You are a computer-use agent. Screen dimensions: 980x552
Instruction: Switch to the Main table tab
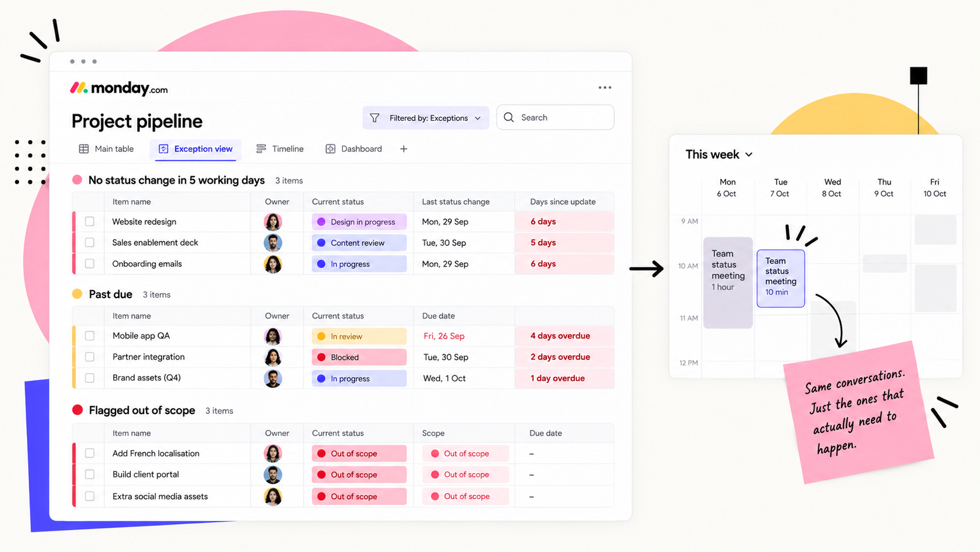click(107, 149)
